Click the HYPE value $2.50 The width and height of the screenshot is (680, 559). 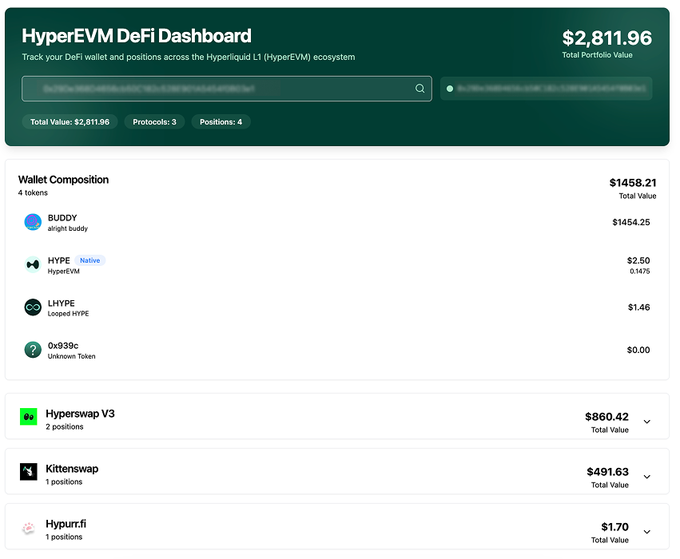click(638, 260)
